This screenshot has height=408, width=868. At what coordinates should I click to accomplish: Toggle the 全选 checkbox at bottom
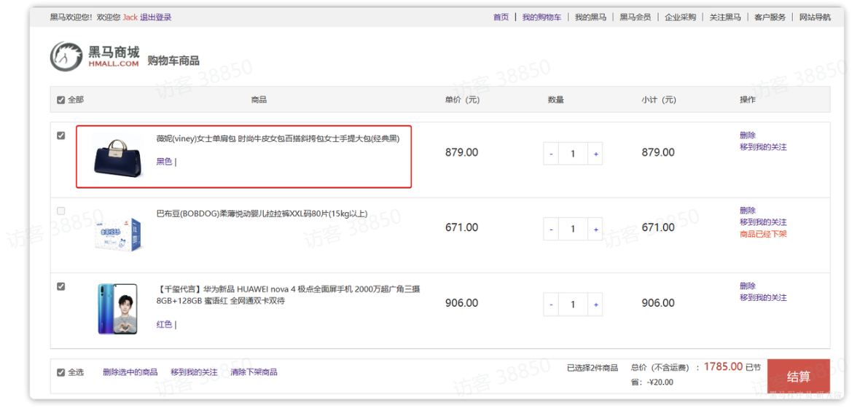61,372
